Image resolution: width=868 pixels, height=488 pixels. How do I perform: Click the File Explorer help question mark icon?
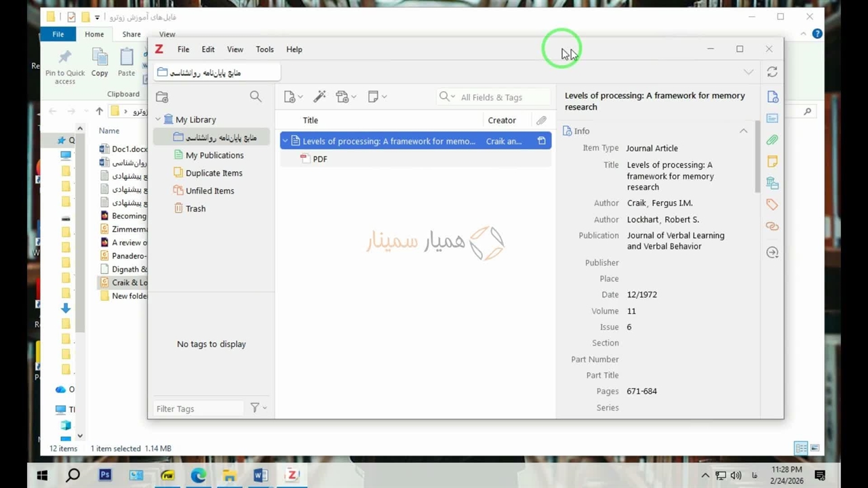(817, 34)
